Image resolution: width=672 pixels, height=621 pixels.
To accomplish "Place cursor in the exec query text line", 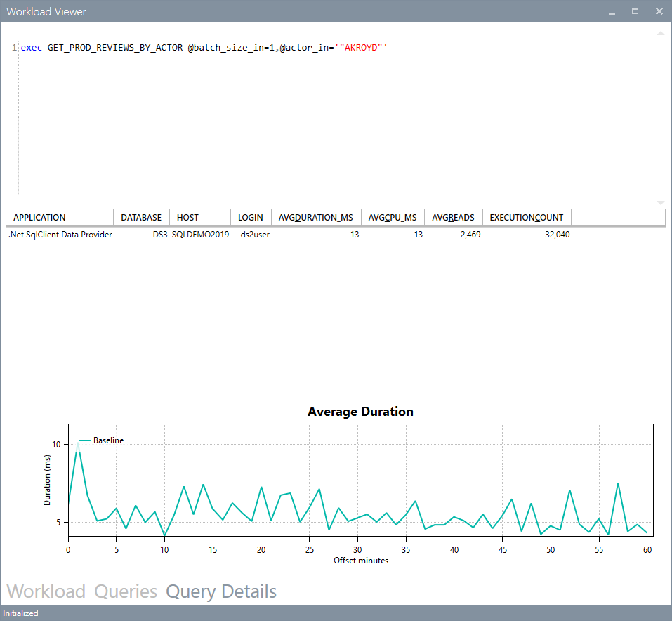I will [204, 48].
